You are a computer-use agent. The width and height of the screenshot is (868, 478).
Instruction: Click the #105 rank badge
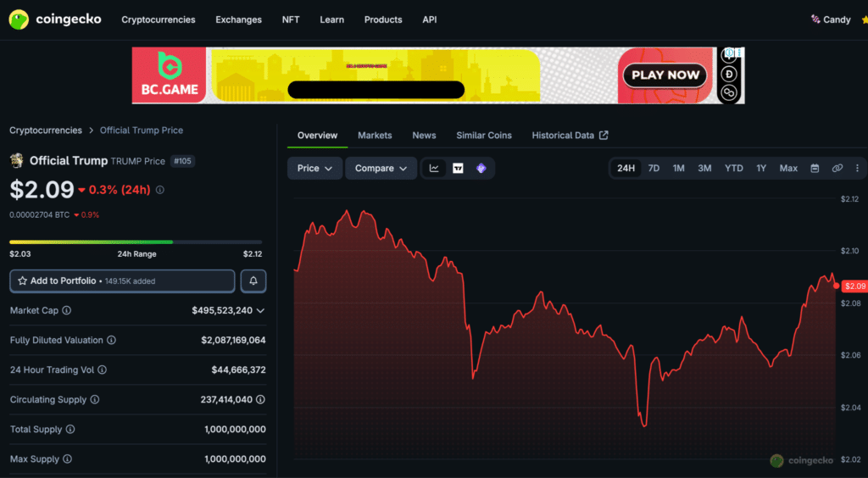click(183, 161)
